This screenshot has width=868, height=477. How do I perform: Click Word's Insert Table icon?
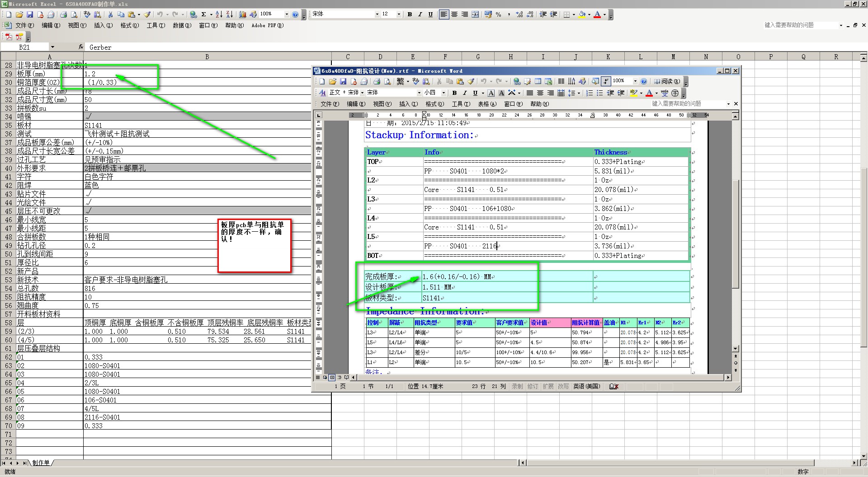pyautogui.click(x=538, y=81)
